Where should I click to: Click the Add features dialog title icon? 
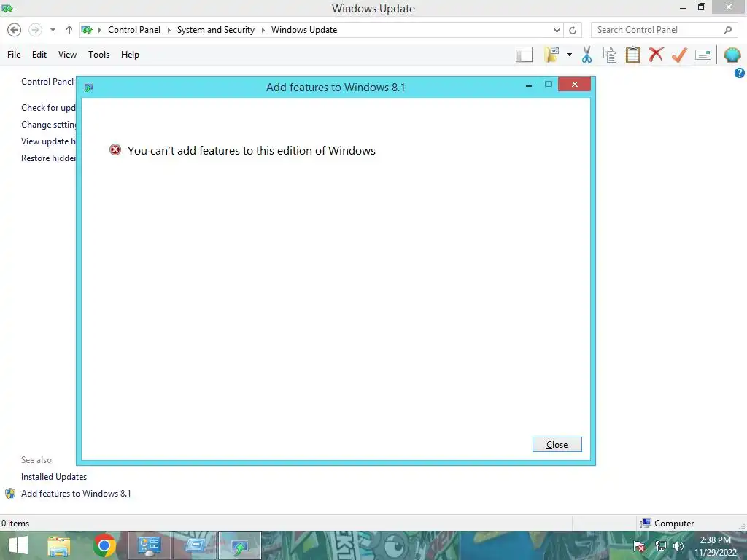[88, 87]
